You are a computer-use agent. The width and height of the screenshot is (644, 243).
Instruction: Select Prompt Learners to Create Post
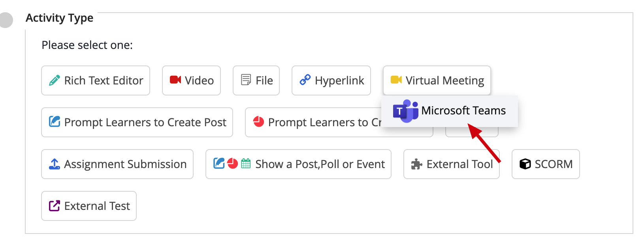tap(137, 122)
